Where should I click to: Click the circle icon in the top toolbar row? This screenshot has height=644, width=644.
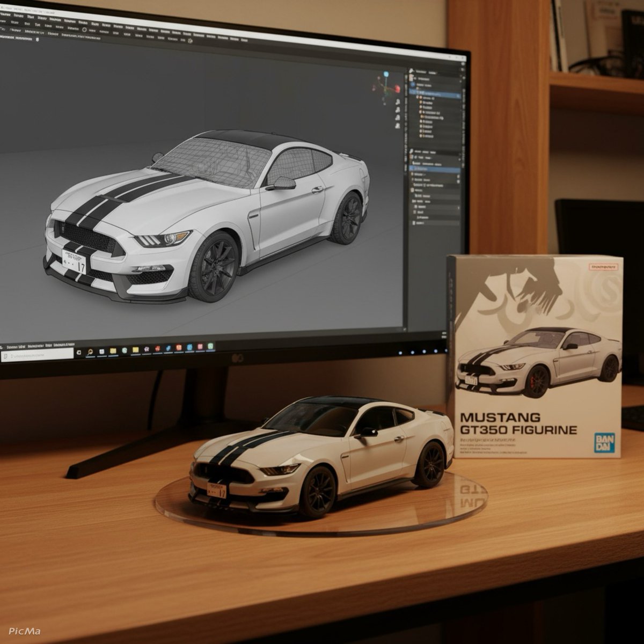[x=84, y=30]
